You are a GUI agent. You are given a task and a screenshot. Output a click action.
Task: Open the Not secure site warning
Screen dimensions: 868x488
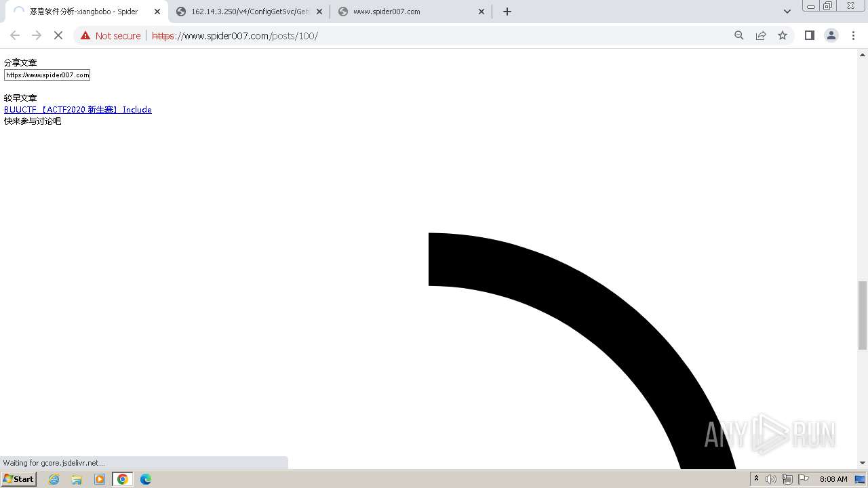(x=111, y=35)
